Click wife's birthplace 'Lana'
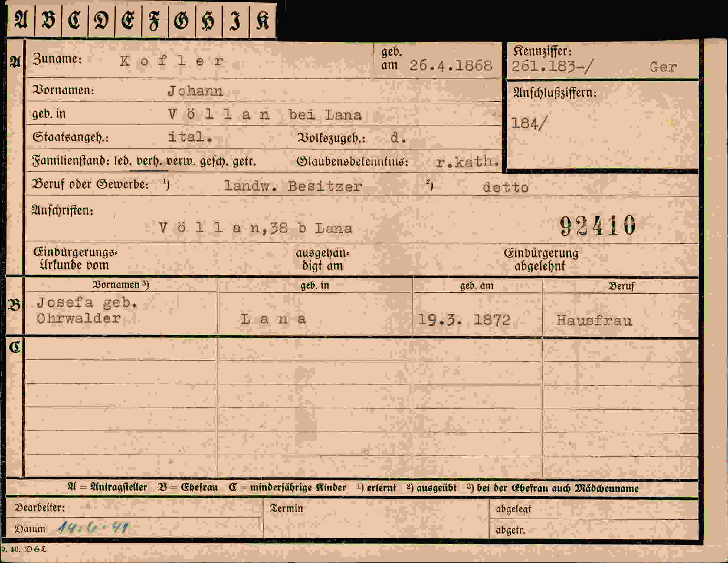The image size is (728, 563). pos(273,319)
